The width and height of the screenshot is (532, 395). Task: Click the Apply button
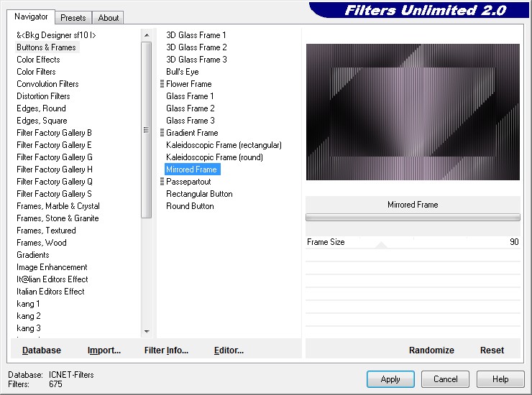(390, 378)
